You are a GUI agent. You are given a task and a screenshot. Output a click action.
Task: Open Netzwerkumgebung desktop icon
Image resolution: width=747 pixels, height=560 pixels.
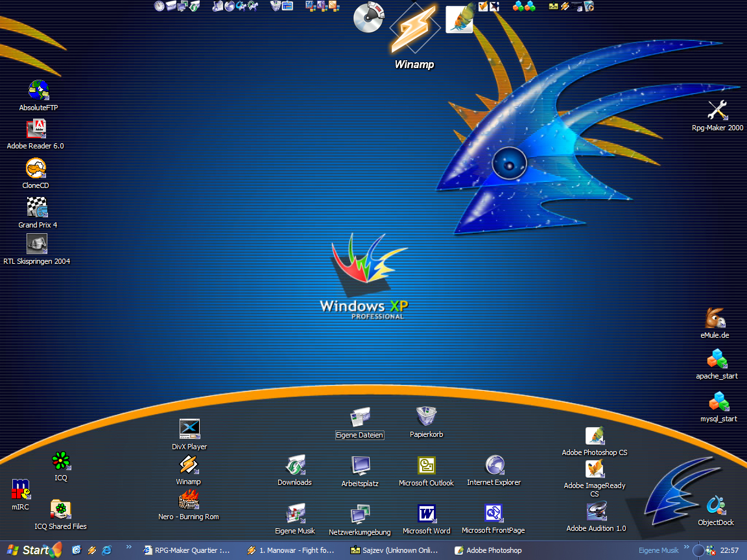point(360,515)
